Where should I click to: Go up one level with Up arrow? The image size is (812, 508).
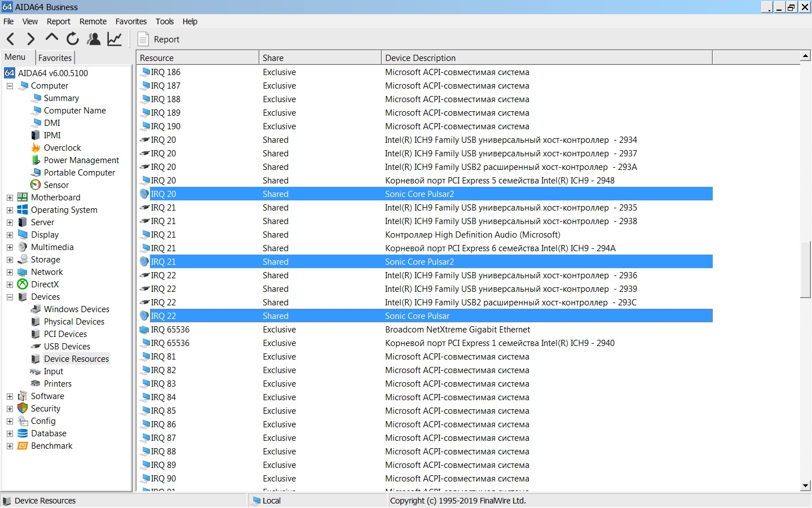[x=51, y=38]
